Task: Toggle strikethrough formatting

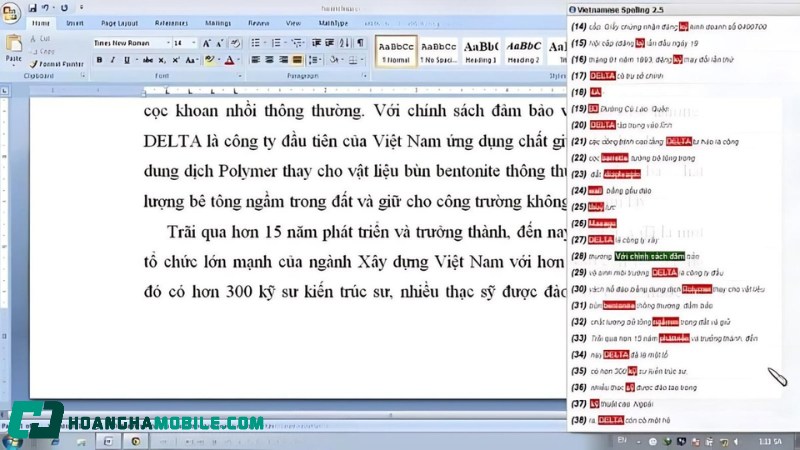Action: click(148, 60)
